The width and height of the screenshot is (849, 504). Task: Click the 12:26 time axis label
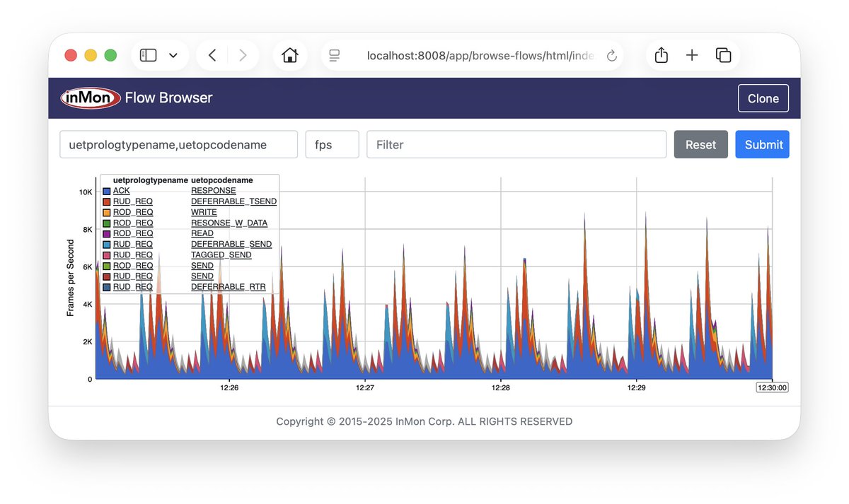click(229, 387)
